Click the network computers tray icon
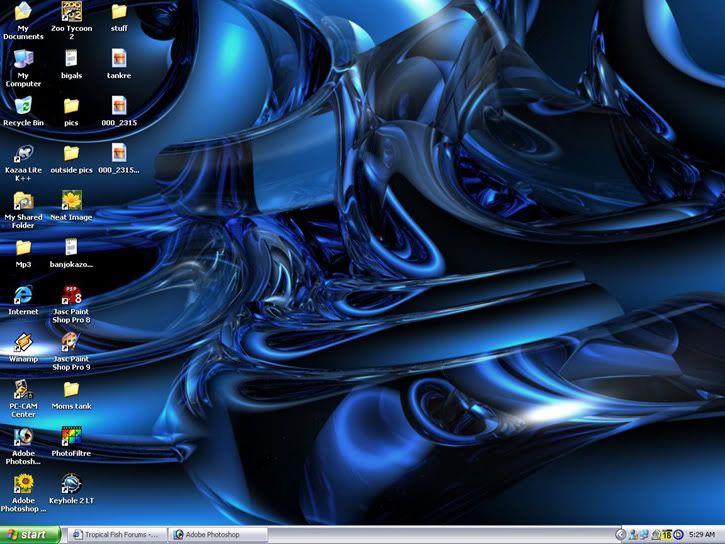725x544 pixels. tap(644, 535)
